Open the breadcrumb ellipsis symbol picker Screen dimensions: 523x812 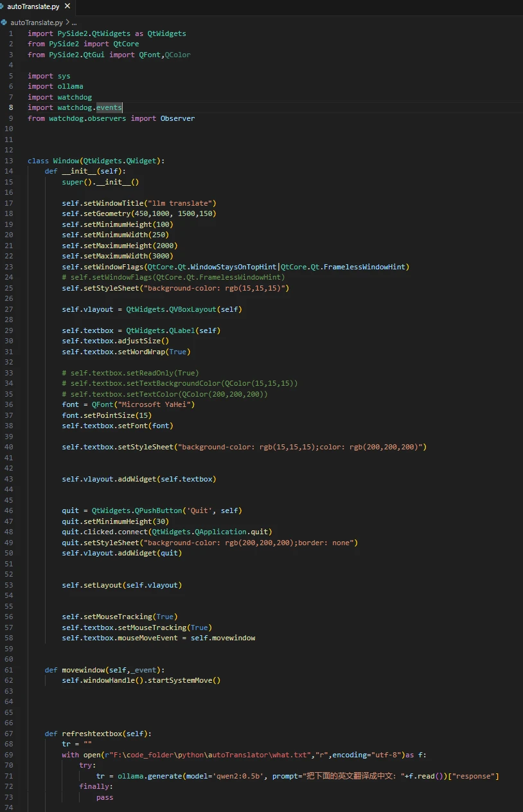pyautogui.click(x=74, y=22)
